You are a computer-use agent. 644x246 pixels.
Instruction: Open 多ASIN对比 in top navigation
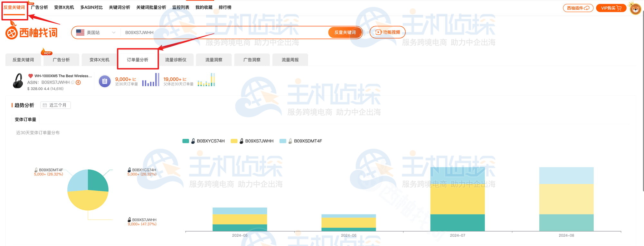91,7
